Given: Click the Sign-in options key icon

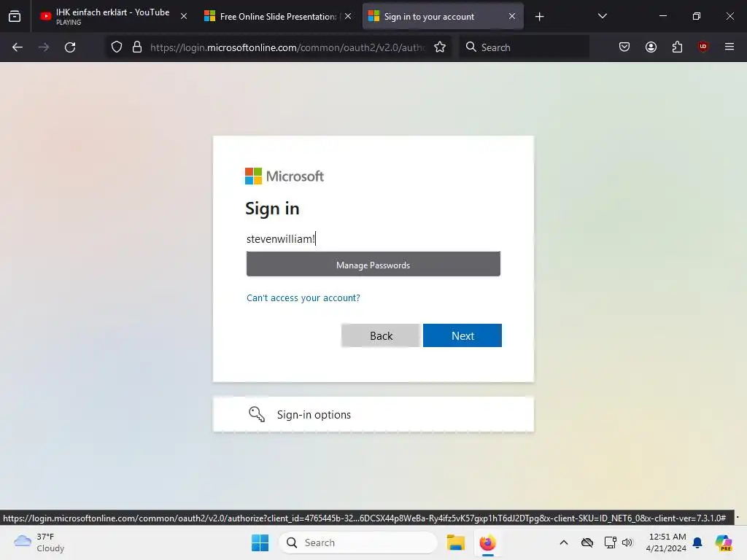Looking at the screenshot, I should (257, 414).
